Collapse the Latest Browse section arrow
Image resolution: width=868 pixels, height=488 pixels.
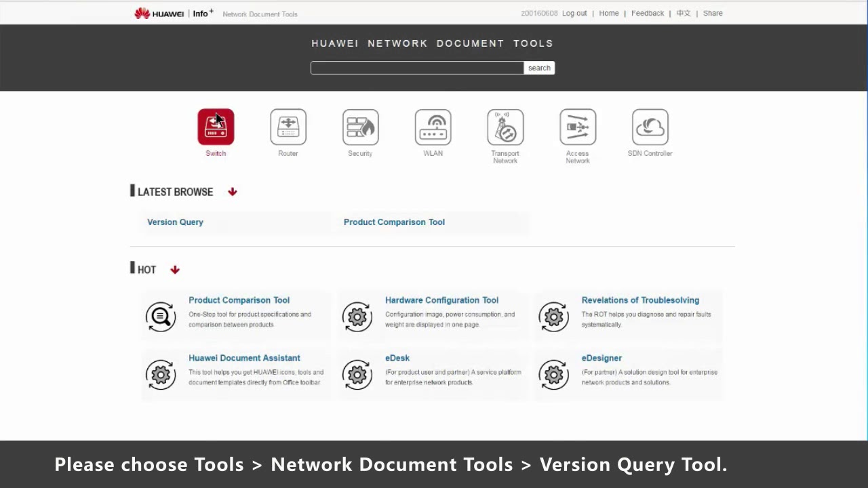point(233,192)
